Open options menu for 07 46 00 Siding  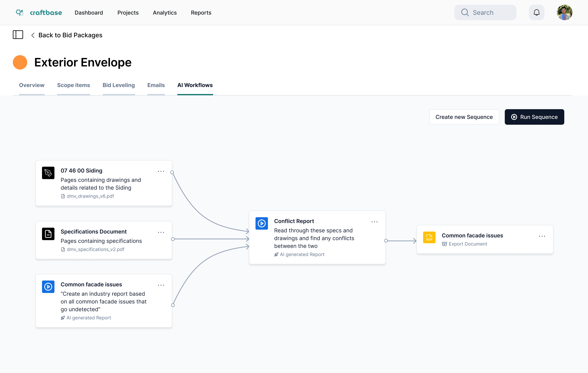[x=161, y=172]
